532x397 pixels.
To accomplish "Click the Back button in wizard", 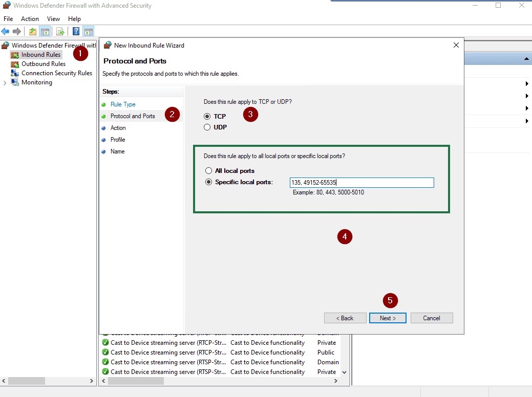I will 345,318.
